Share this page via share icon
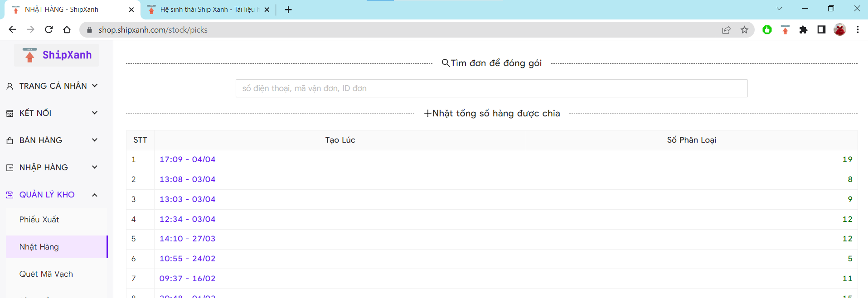Image resolution: width=868 pixels, height=298 pixels. (x=726, y=30)
